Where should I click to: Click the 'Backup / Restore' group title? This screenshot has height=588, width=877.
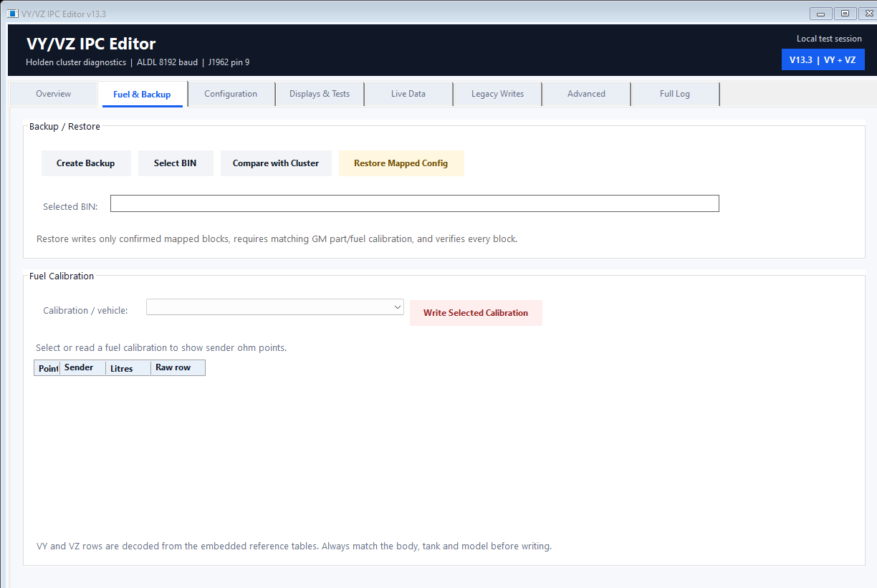[64, 126]
